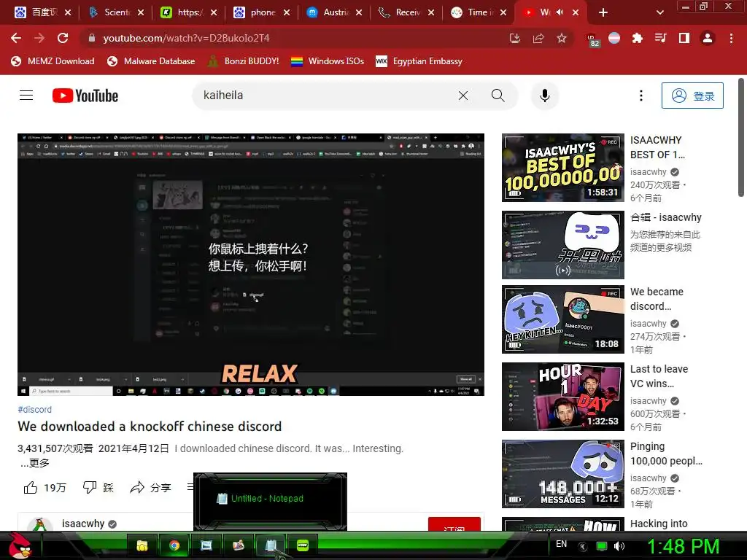Click the EN language indicator
747x560 pixels.
point(562,544)
